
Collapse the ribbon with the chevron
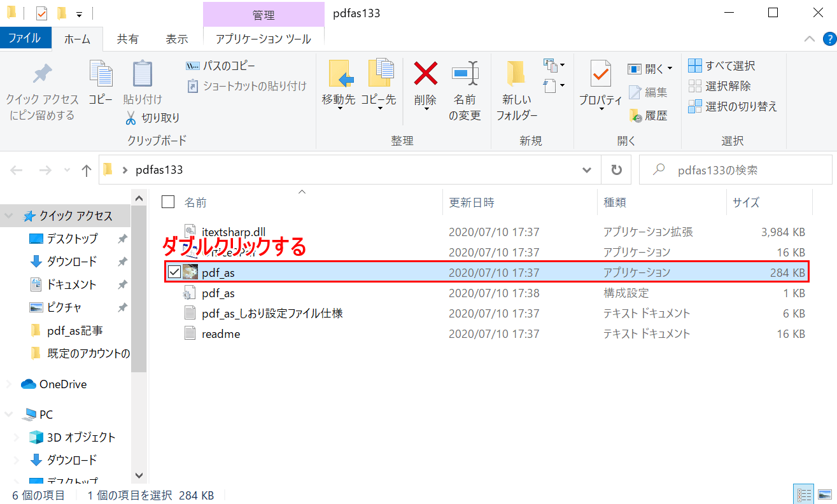point(810,39)
